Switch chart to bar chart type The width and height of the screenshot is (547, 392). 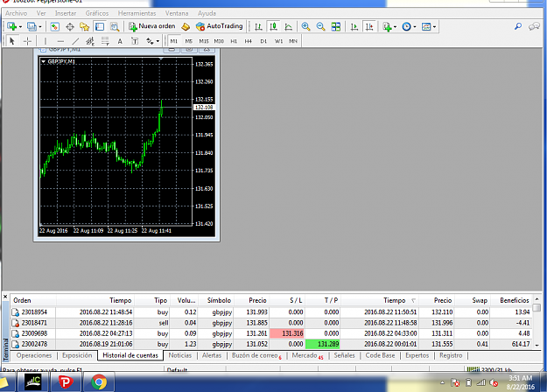click(258, 26)
